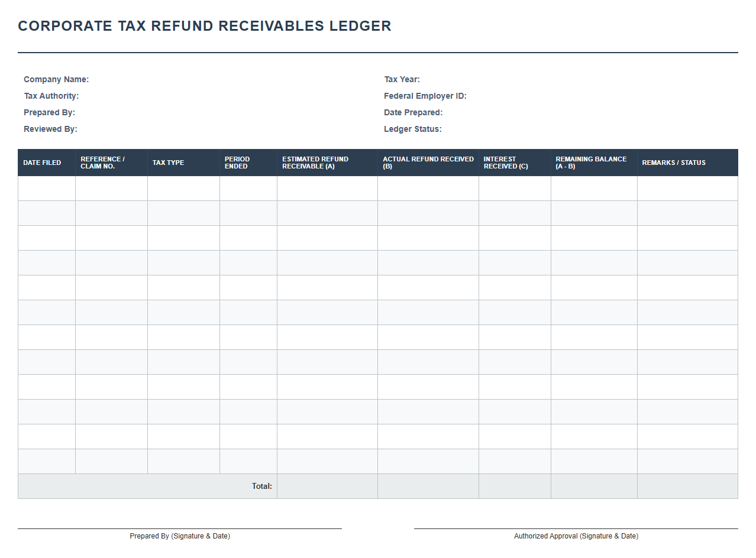The image size is (756, 558).
Task: Select the Actual Refund Received (B) header
Action: click(x=428, y=163)
